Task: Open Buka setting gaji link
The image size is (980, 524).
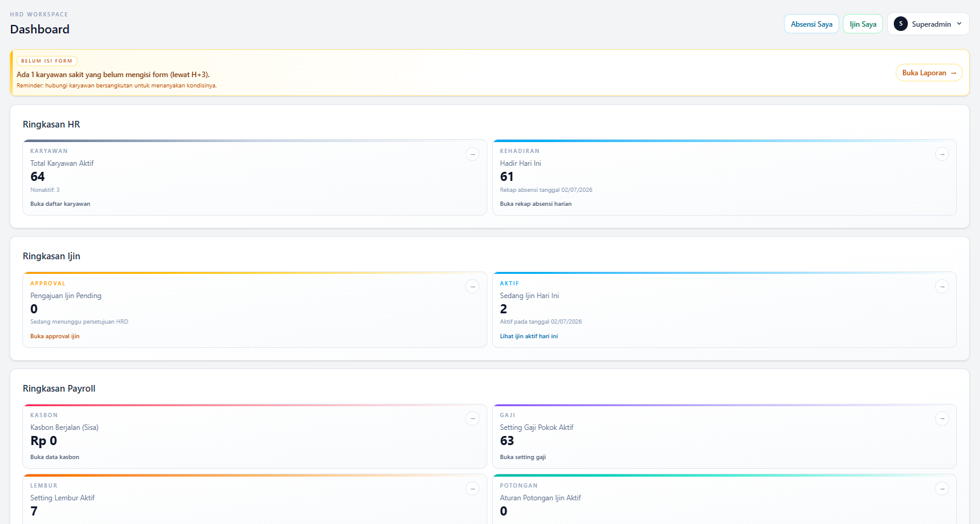Action: click(x=522, y=457)
